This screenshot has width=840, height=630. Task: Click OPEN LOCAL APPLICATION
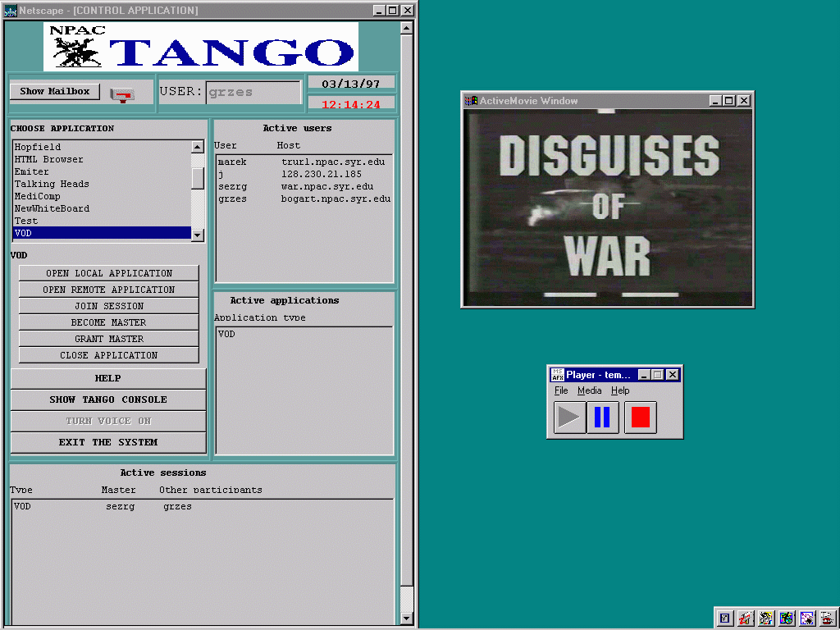pyautogui.click(x=109, y=273)
